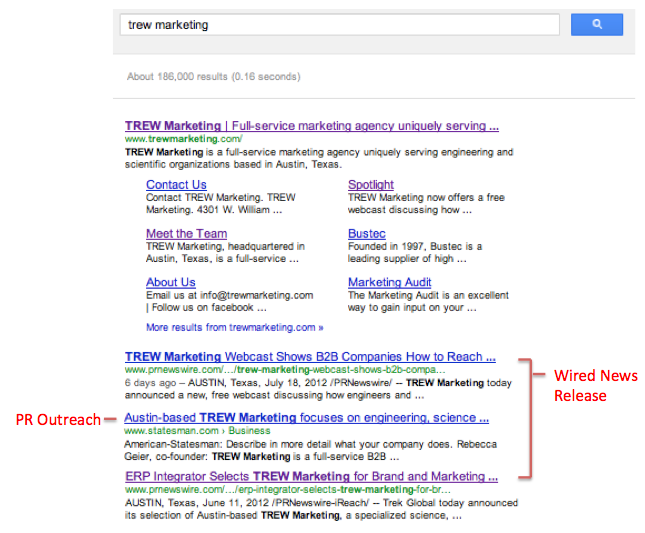Image resolution: width=645 pixels, height=533 pixels.
Task: Open the Bustec sitelink
Action: 367,234
